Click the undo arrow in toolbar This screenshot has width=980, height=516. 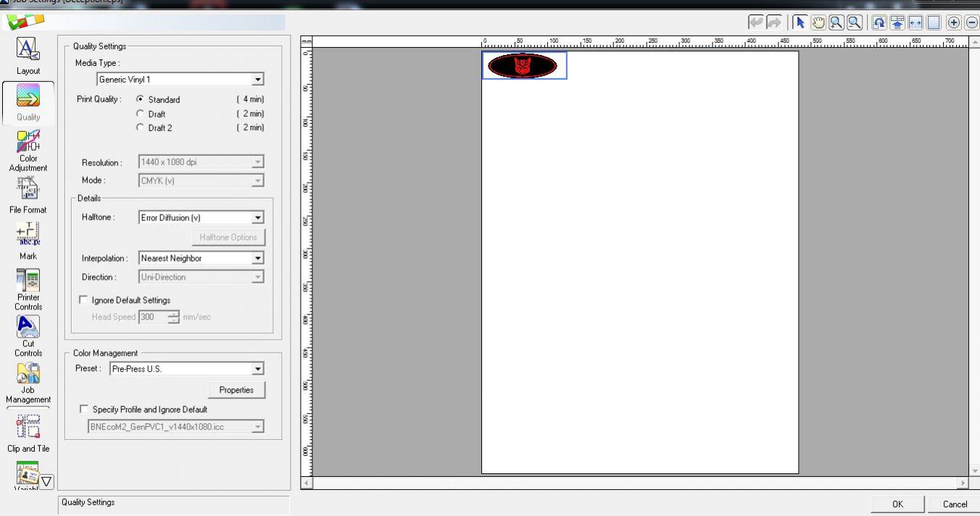(757, 22)
